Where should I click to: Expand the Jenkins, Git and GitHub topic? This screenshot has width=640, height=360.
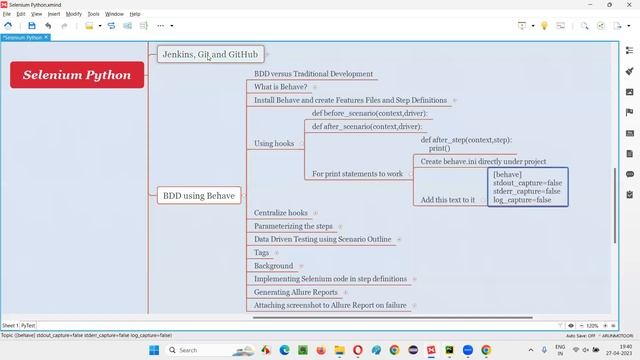267,54
